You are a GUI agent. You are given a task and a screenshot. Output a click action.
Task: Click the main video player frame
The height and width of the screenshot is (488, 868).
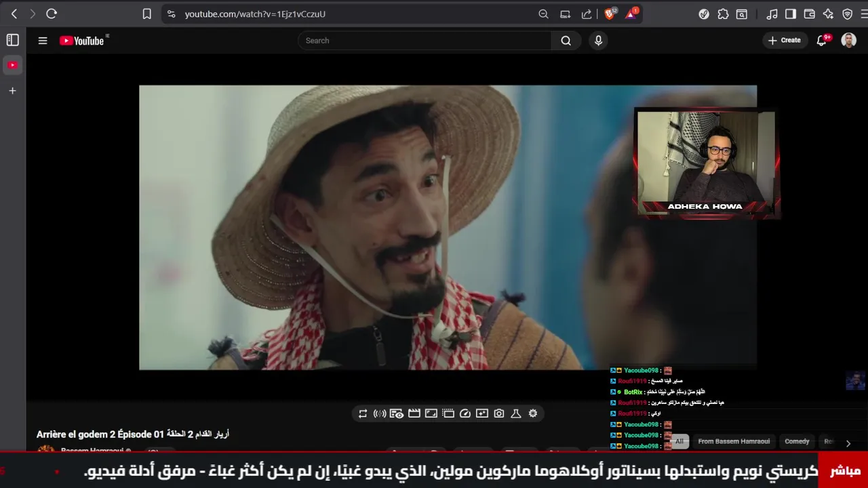[x=448, y=227]
